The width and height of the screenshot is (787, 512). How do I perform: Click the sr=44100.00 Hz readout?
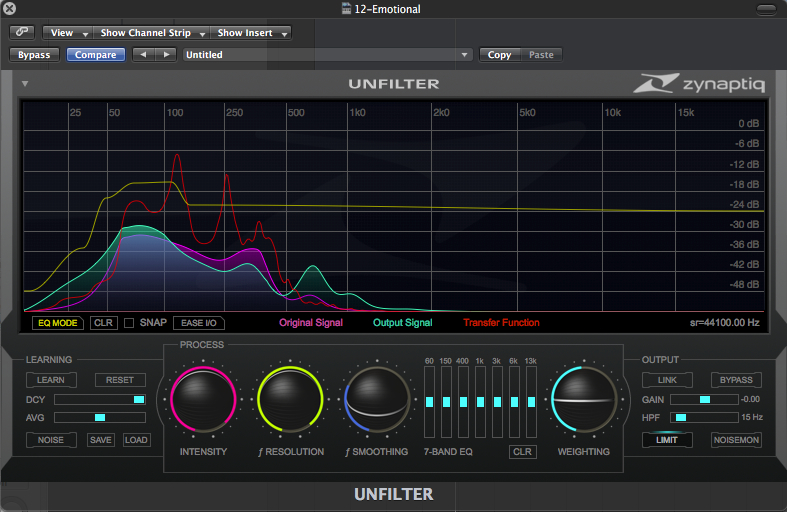click(x=725, y=323)
